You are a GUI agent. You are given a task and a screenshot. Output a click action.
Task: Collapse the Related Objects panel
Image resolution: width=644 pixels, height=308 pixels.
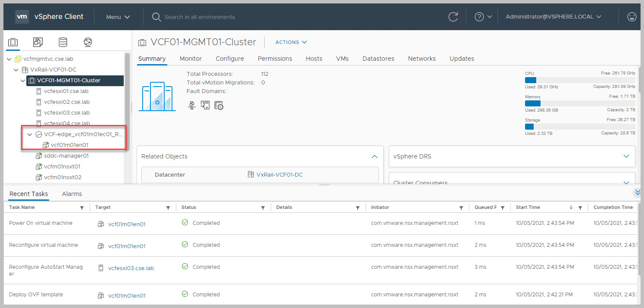coord(374,156)
